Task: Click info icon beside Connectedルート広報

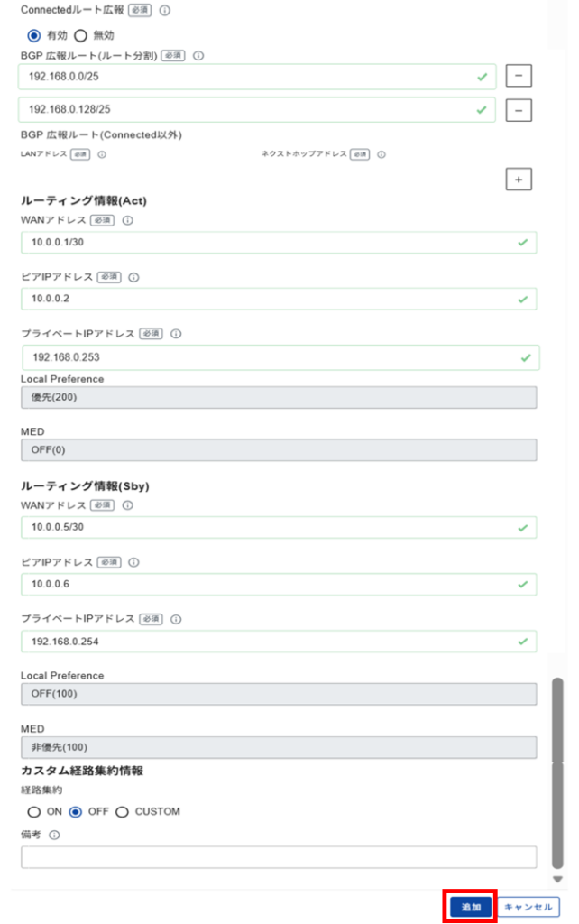Action: (165, 10)
